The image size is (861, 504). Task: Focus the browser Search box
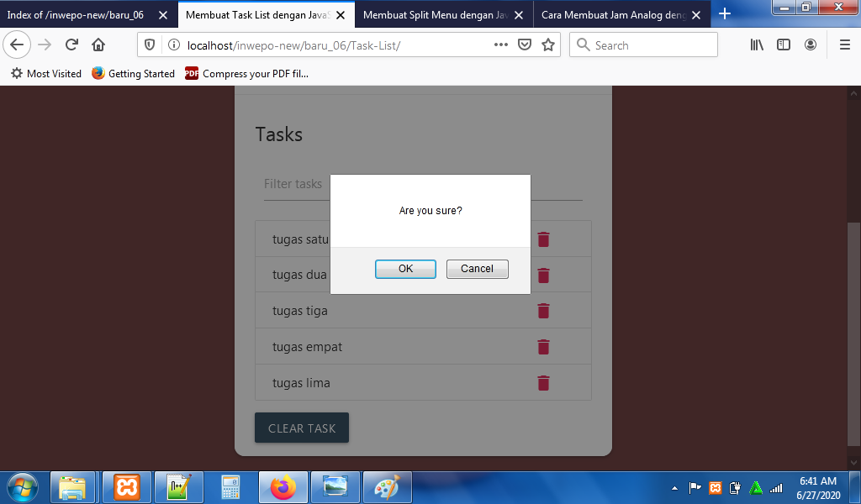coord(643,45)
